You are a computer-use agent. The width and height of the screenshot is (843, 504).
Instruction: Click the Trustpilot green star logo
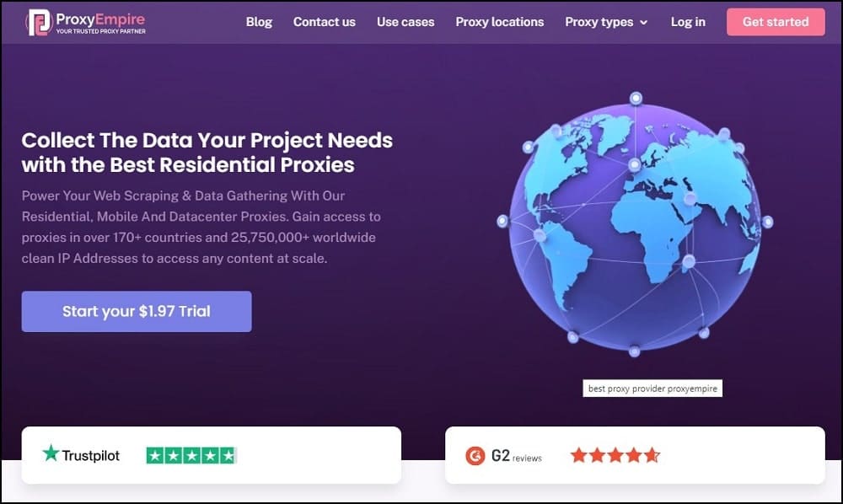coord(51,453)
